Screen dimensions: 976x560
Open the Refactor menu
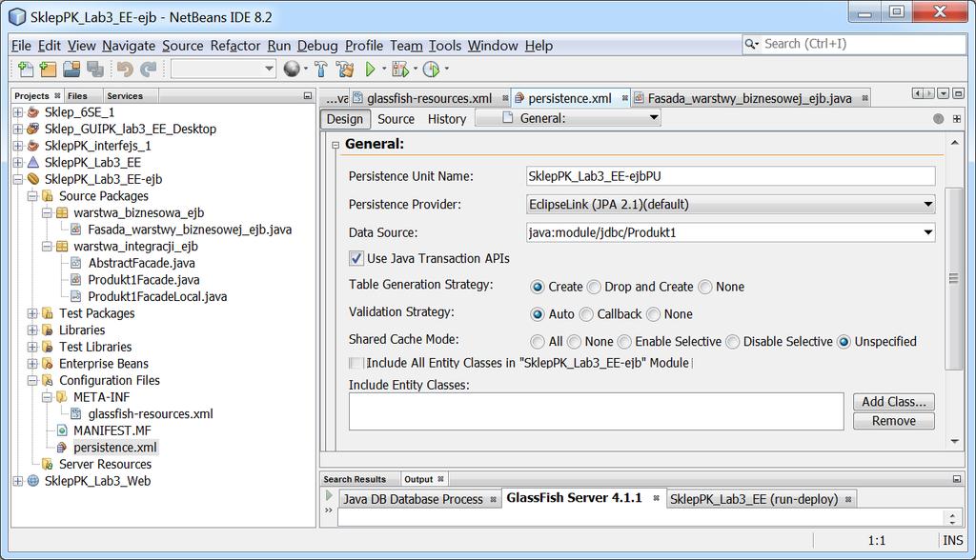[x=235, y=46]
